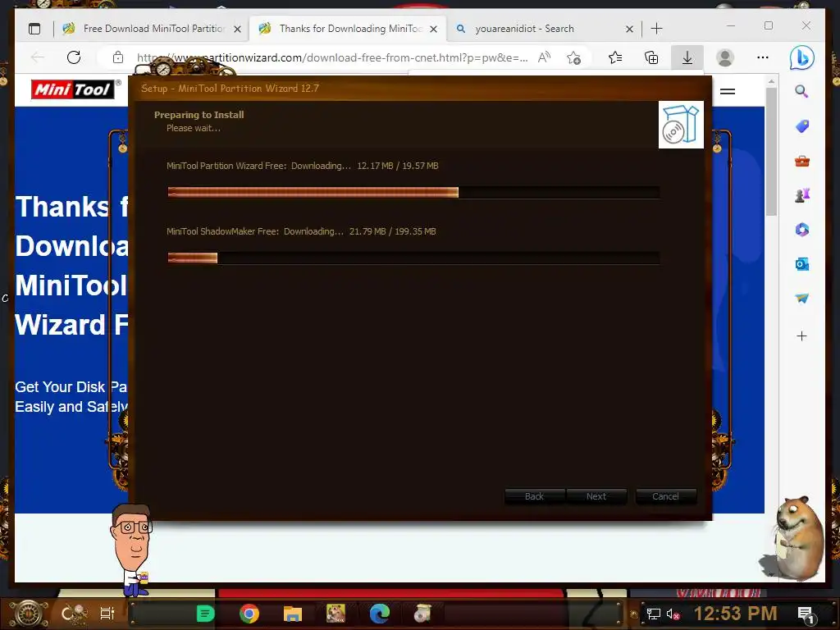Open the green notes app in taskbar
The image size is (840, 630).
pyautogui.click(x=205, y=614)
